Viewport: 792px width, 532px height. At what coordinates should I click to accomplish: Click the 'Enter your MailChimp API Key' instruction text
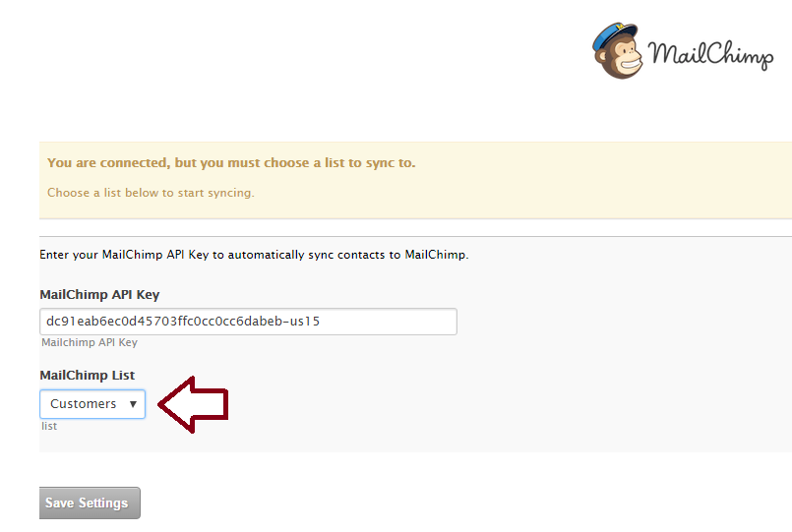pyautogui.click(x=254, y=255)
